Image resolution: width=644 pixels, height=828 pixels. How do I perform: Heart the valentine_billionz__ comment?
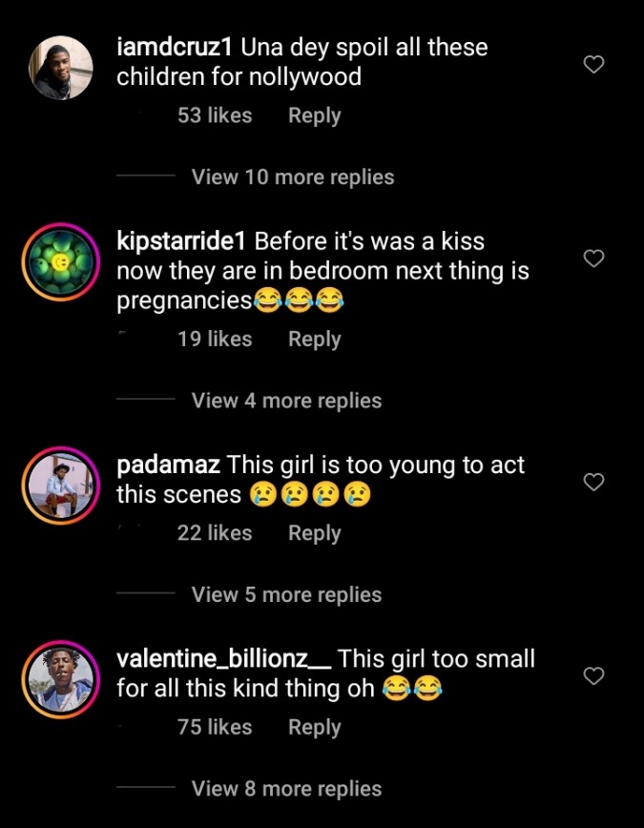[x=593, y=676]
